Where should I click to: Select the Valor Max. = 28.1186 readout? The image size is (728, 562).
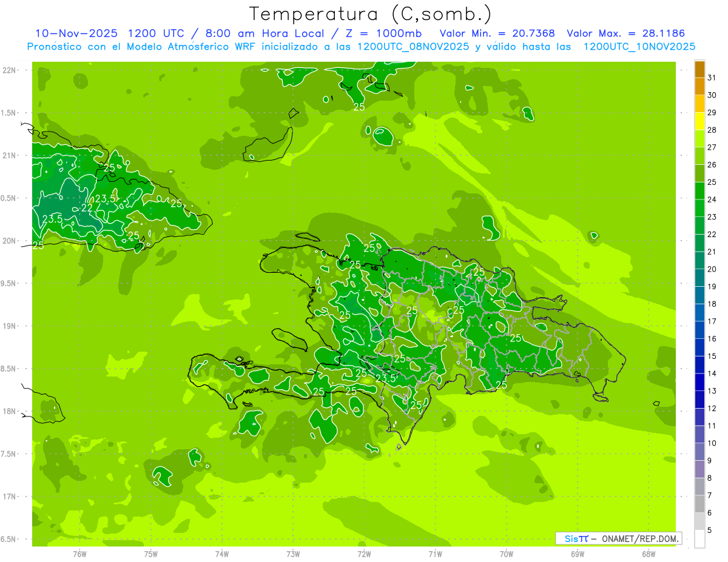(625, 33)
